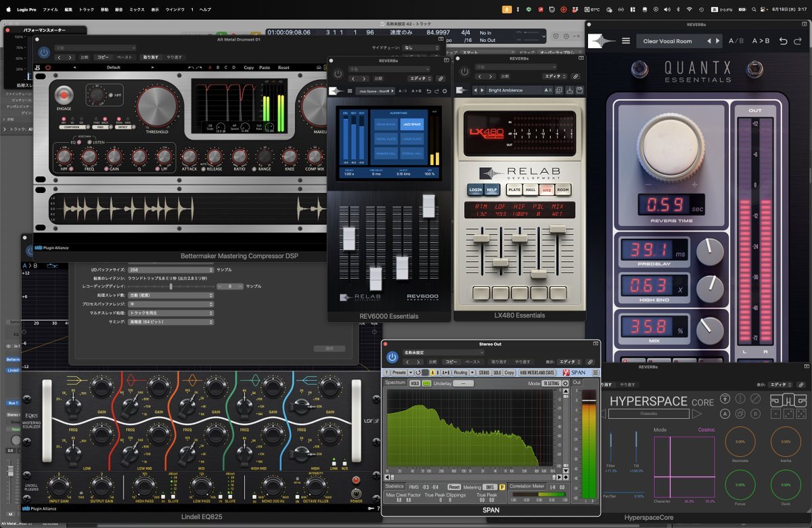Click the sidechain Q knob on Bettermaker
Viewport: 812px width, 528px height.
point(139,157)
